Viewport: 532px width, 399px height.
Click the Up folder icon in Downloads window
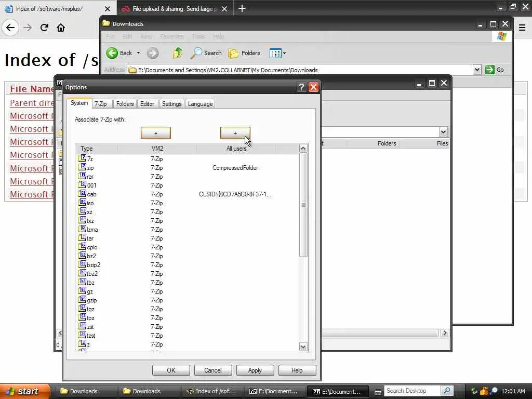coord(178,53)
